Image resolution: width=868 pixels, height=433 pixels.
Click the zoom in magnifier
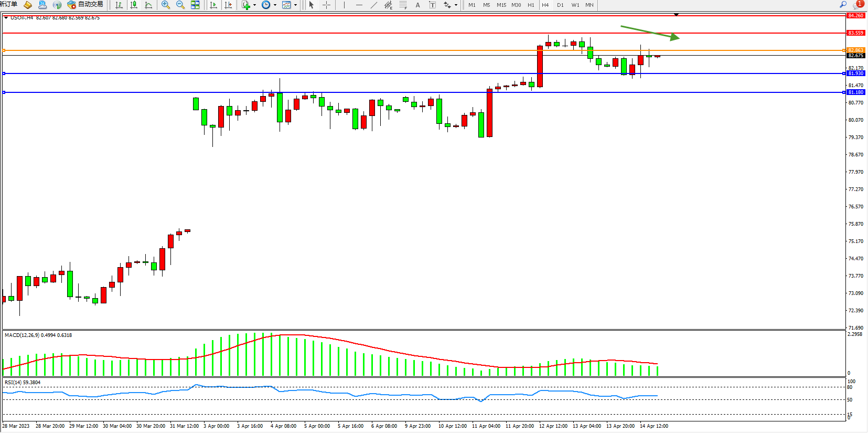166,5
